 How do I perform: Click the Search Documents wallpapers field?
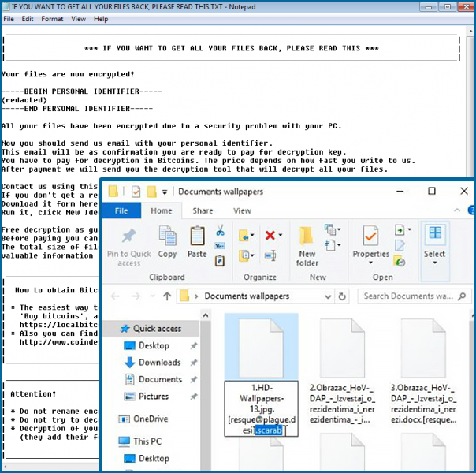415,296
